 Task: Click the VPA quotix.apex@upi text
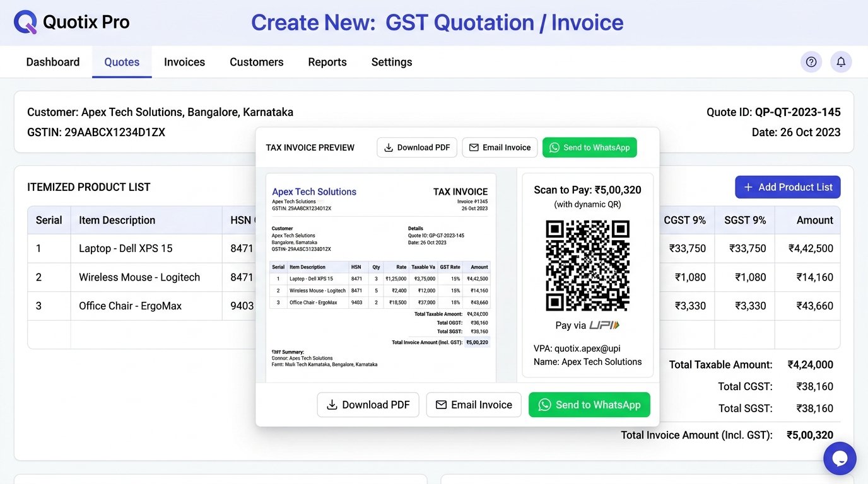(577, 348)
